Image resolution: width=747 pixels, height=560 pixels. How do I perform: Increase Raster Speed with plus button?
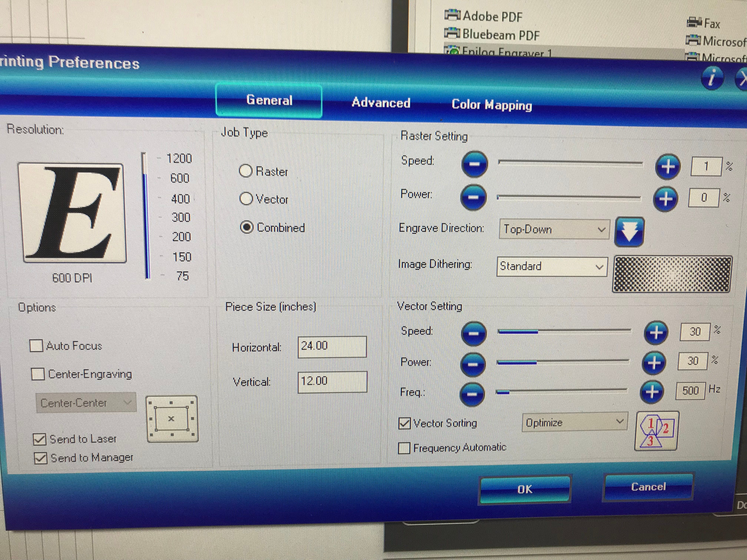pyautogui.click(x=668, y=166)
